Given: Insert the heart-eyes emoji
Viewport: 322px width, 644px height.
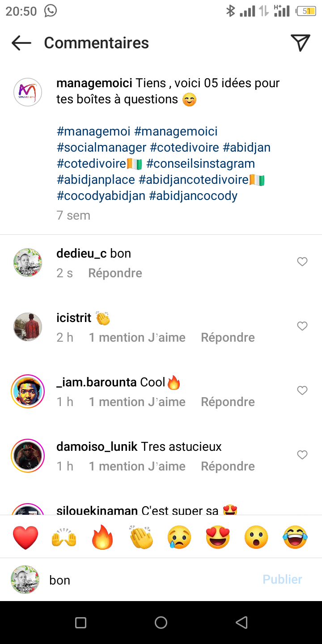Looking at the screenshot, I should (218, 537).
